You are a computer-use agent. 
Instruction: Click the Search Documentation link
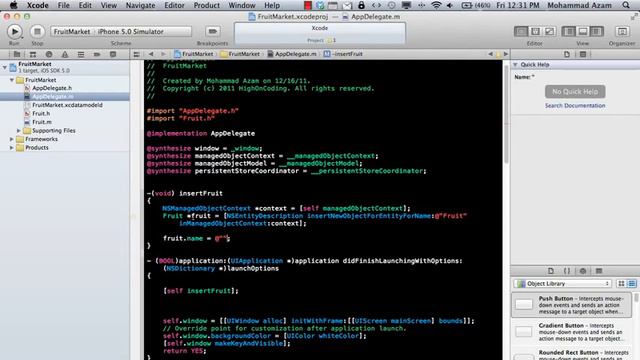pyautogui.click(x=575, y=106)
